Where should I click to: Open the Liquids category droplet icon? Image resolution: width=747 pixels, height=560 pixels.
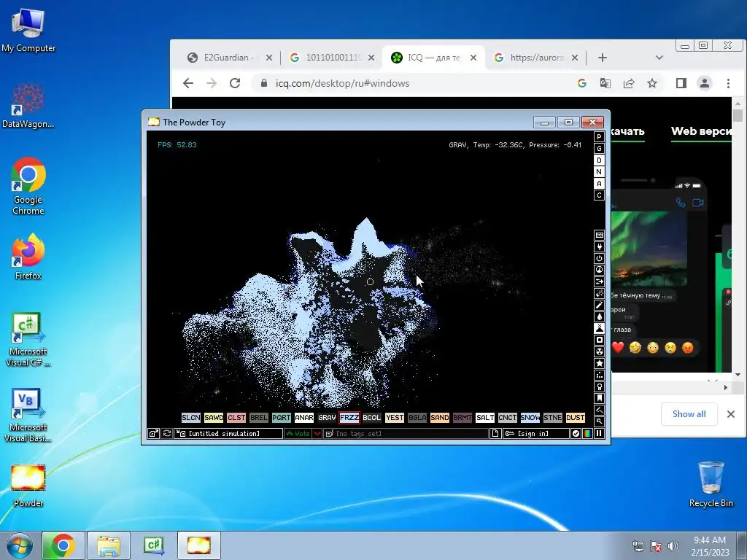point(600,316)
